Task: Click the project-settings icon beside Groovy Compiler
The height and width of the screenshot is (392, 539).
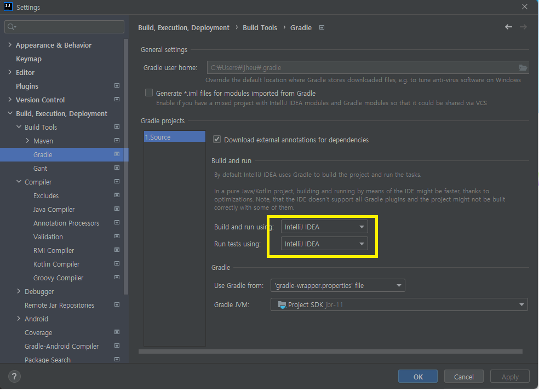Action: coord(117,277)
